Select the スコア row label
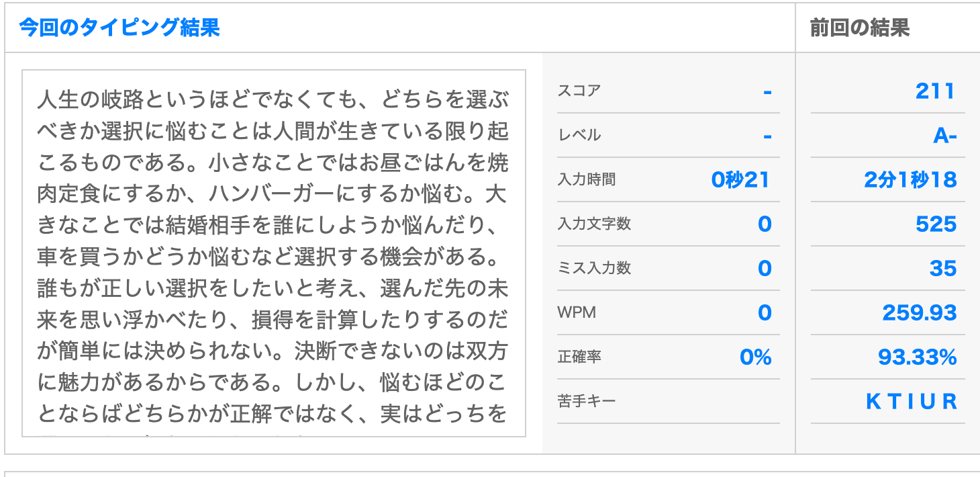The image size is (980, 477). (579, 91)
